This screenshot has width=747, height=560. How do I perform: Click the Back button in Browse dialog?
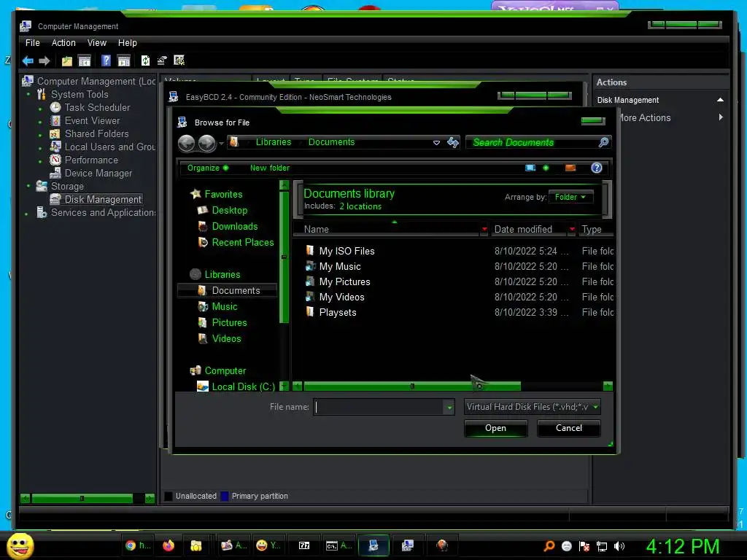pyautogui.click(x=186, y=143)
